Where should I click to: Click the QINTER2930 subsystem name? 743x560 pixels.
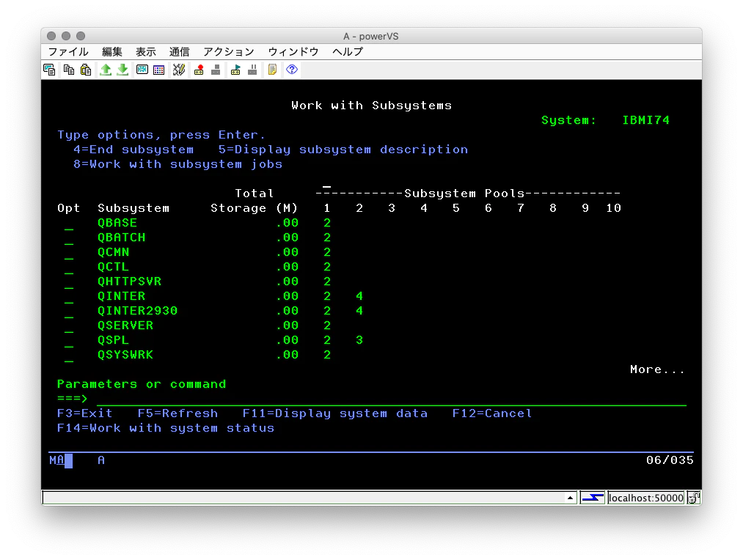[x=137, y=311]
